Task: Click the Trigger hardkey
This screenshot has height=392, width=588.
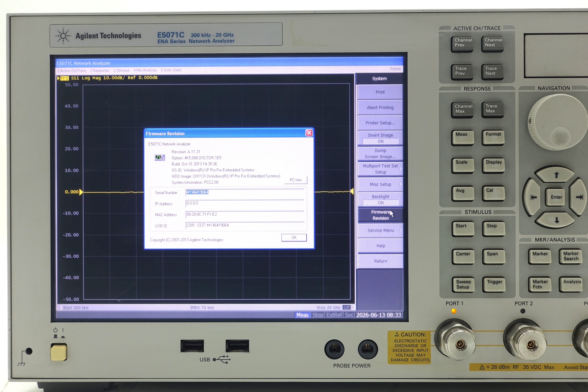Action: click(x=494, y=285)
